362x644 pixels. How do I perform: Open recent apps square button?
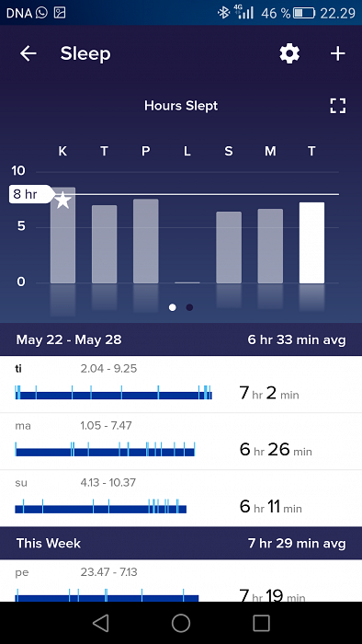tap(261, 623)
